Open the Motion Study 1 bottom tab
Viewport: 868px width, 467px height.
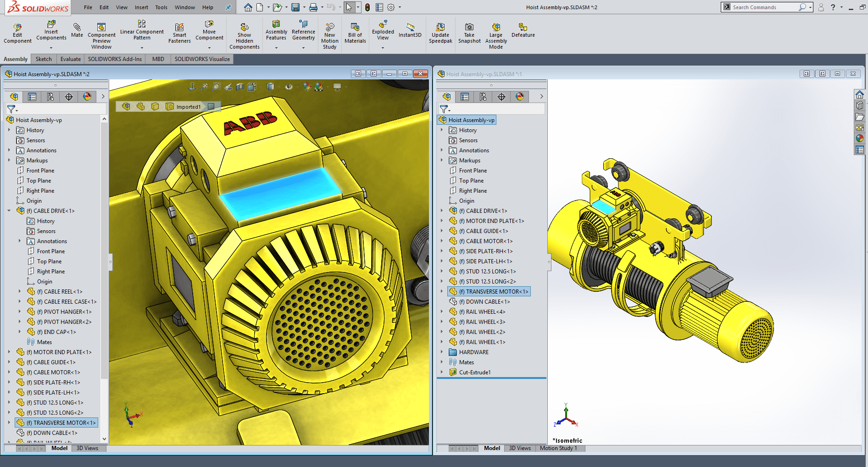[x=558, y=448]
